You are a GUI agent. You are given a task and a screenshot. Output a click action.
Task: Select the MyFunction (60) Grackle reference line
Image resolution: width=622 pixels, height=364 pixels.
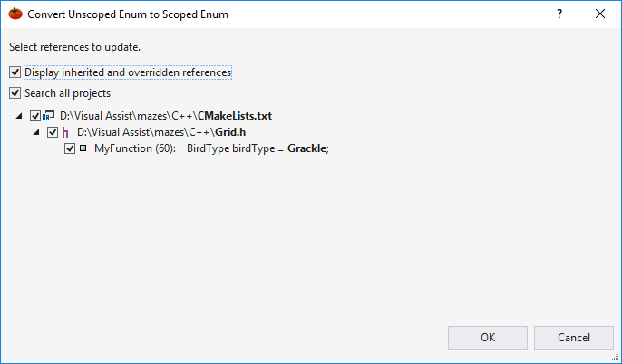coord(210,148)
